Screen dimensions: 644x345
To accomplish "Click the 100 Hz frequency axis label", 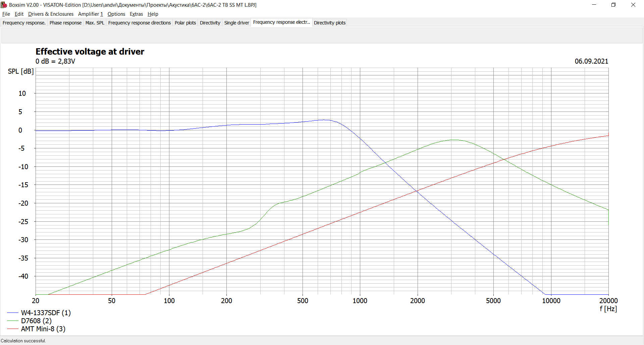I will (x=169, y=301).
